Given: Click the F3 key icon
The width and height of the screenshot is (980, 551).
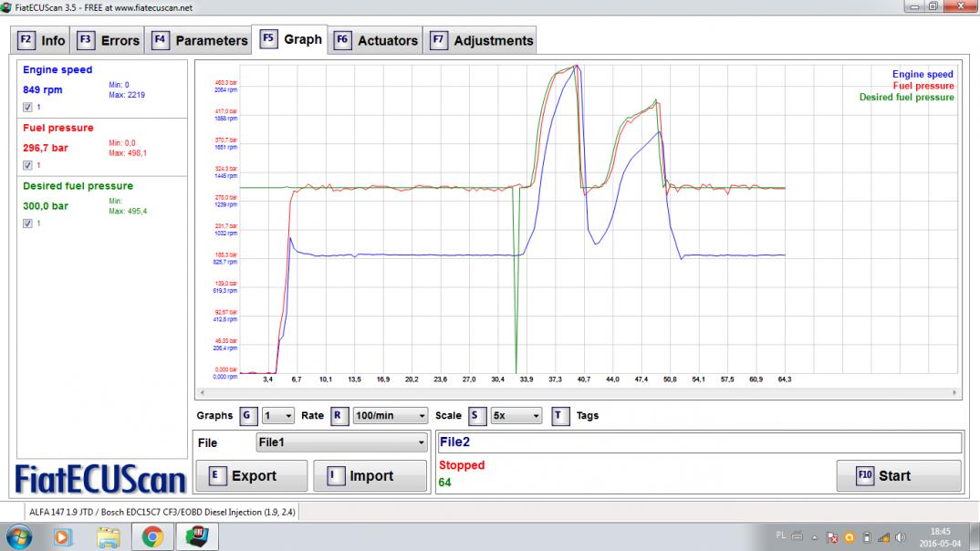Looking at the screenshot, I should 86,40.
